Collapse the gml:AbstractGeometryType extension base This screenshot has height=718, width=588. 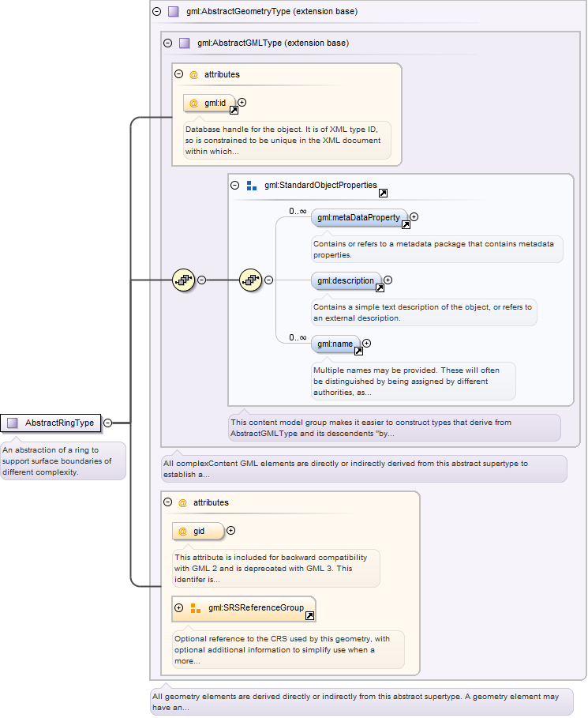(x=157, y=11)
